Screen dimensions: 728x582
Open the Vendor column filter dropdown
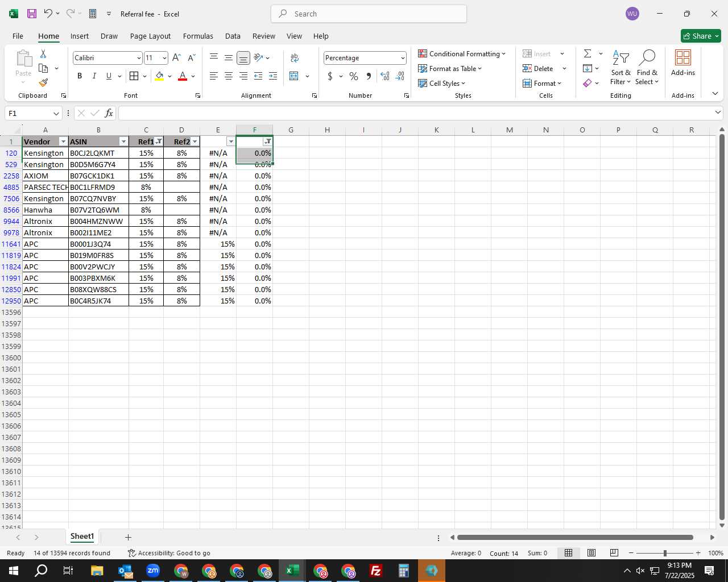(x=63, y=142)
